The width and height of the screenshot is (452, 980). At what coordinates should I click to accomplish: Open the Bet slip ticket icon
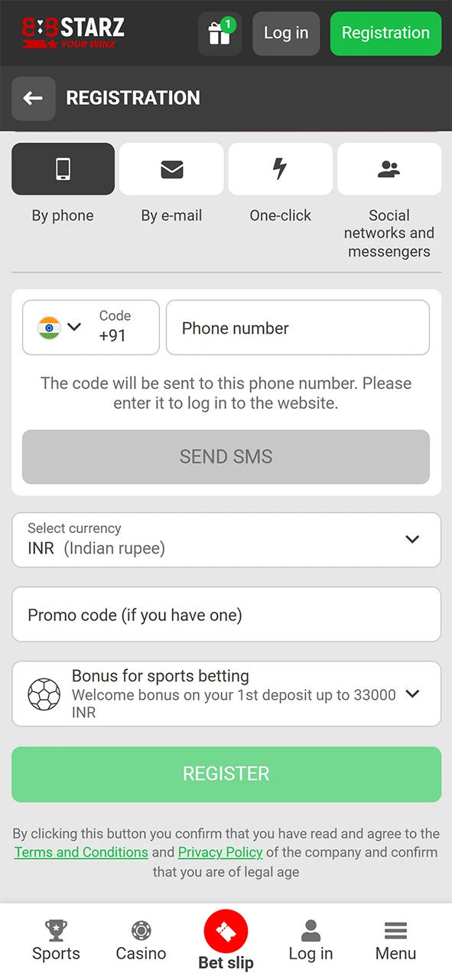tap(226, 932)
